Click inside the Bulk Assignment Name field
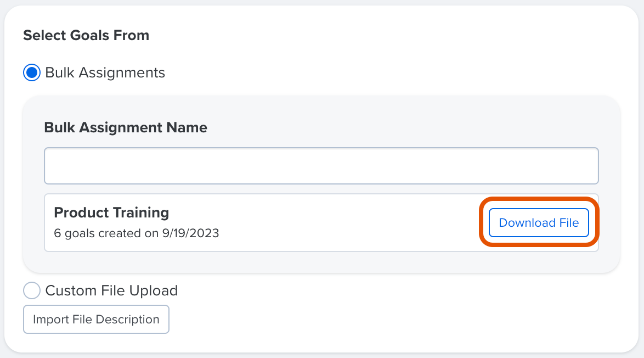 coord(321,165)
